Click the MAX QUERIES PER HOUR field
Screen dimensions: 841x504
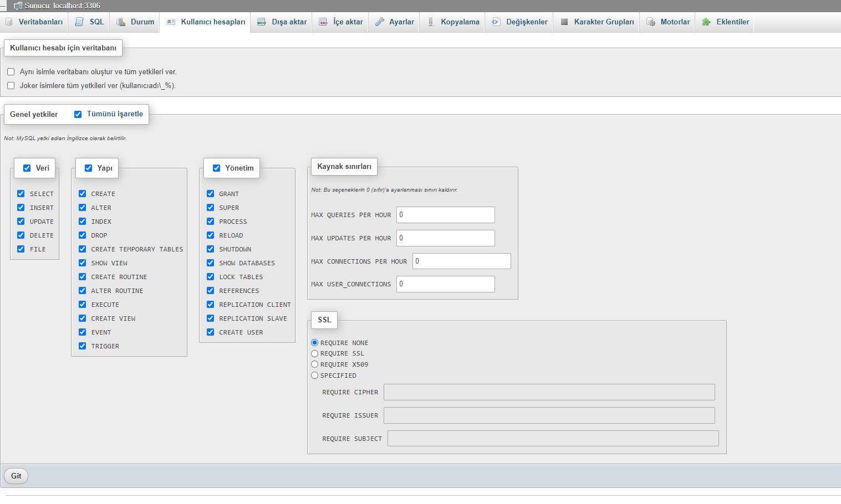[445, 215]
